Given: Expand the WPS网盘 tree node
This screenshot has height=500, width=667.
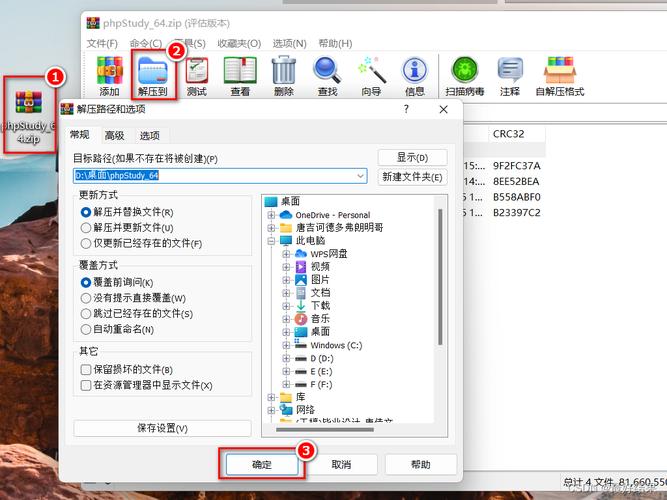Looking at the screenshot, I should 286,254.
